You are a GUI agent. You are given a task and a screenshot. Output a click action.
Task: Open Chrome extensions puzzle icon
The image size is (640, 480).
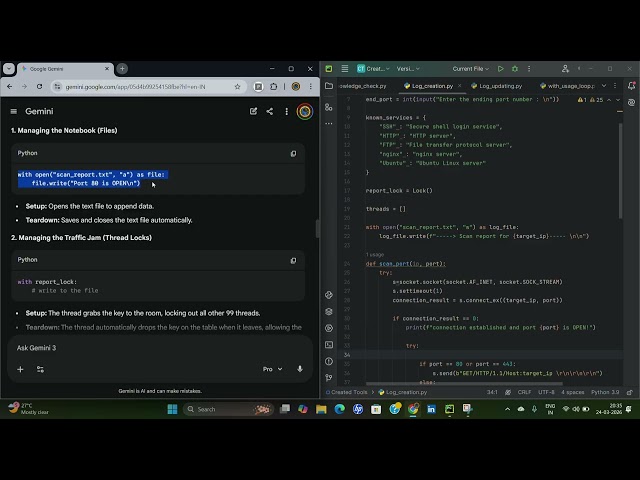click(273, 87)
